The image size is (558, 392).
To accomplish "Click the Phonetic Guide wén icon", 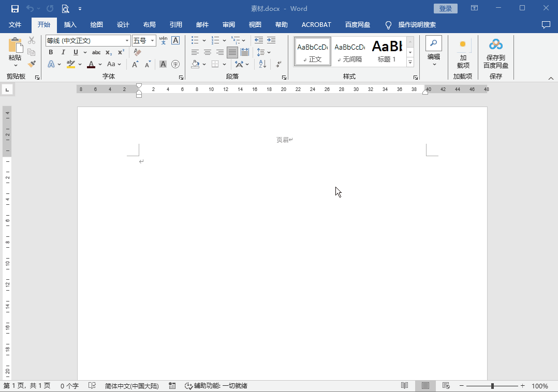I will click(163, 40).
